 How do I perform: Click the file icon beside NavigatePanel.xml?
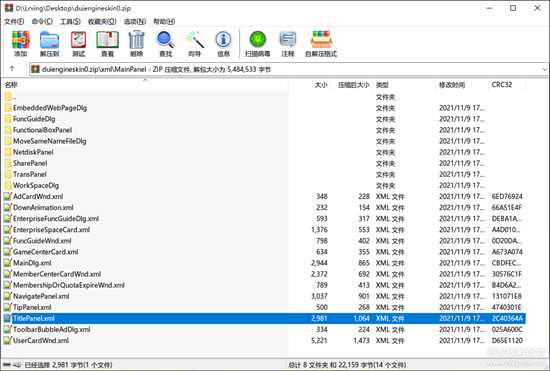[7, 296]
